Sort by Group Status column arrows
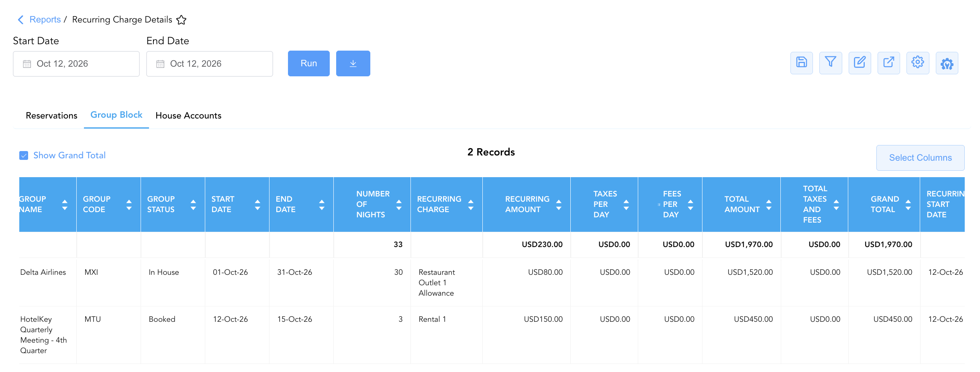 point(193,204)
